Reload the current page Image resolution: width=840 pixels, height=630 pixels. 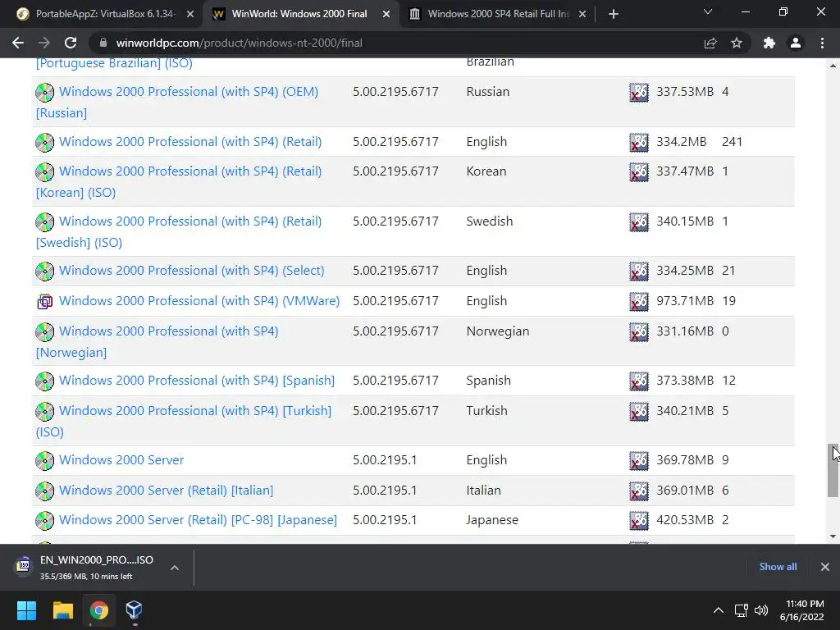[71, 43]
